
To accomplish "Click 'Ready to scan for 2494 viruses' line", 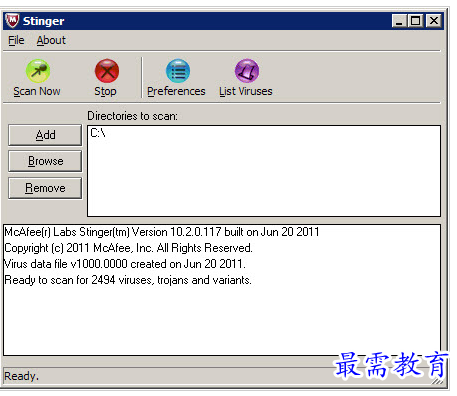I will point(128,280).
